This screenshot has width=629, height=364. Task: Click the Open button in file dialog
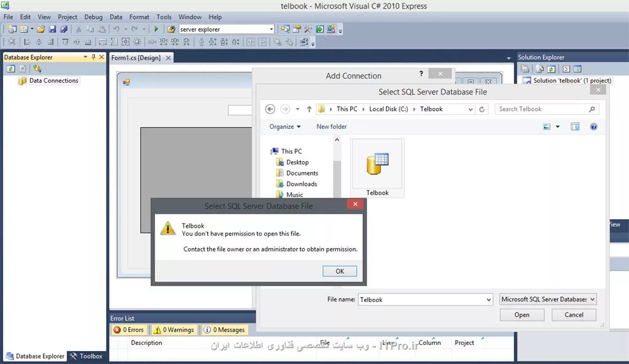(x=522, y=315)
